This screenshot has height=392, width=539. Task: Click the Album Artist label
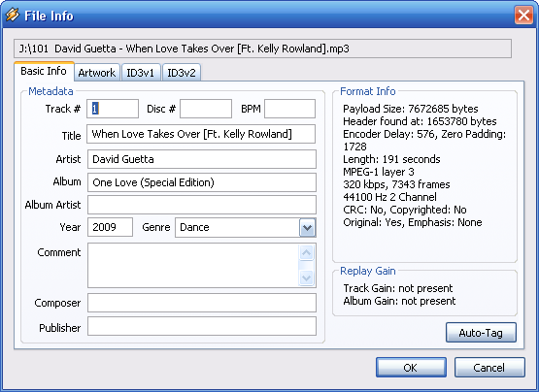(52, 205)
